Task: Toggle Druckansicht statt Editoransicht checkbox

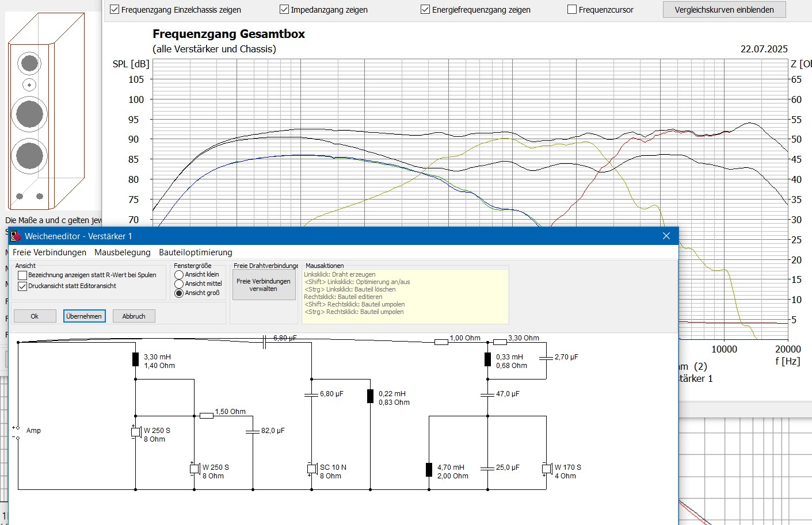Action: (22, 286)
